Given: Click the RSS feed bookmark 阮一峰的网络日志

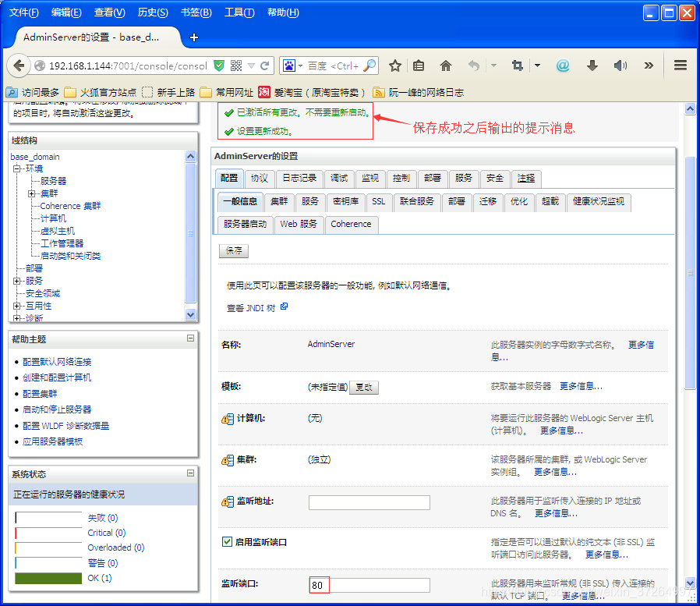Looking at the screenshot, I should pos(419,93).
